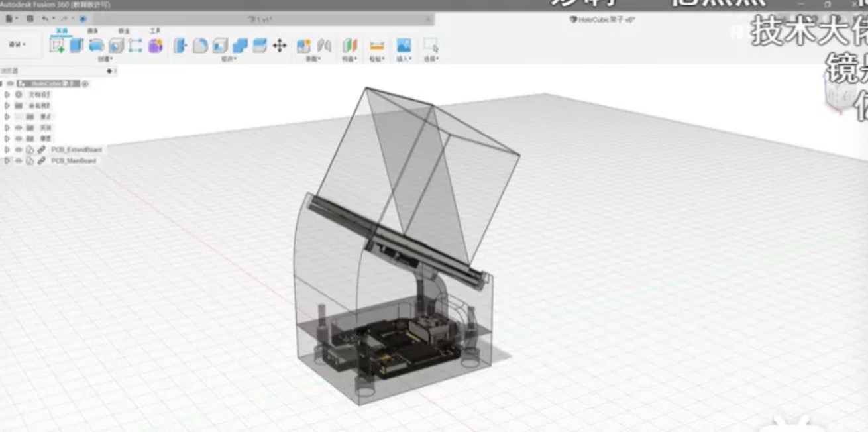This screenshot has height=432, width=868.
Task: Toggle eye icon on HoloCubic root component
Action: pyautogui.click(x=11, y=83)
